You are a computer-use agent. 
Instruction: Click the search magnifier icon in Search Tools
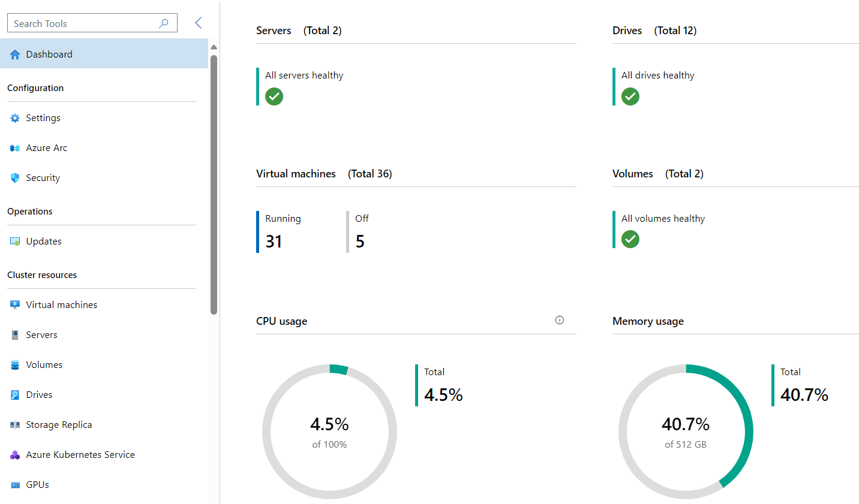(x=164, y=23)
